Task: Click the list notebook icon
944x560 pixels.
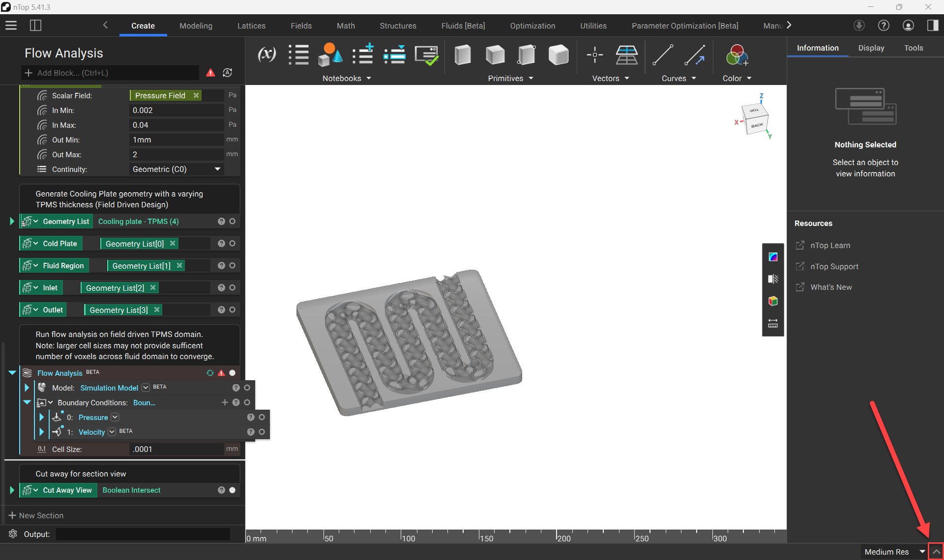Action: 298,55
